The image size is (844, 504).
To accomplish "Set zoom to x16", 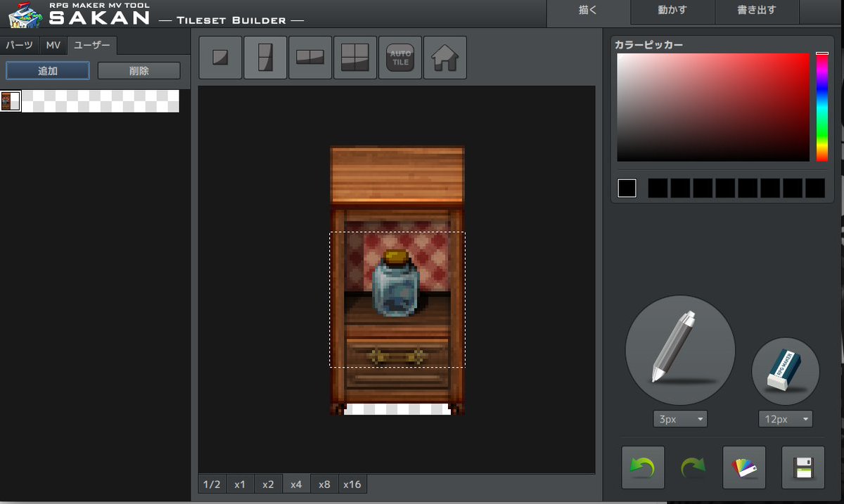I will tap(352, 484).
